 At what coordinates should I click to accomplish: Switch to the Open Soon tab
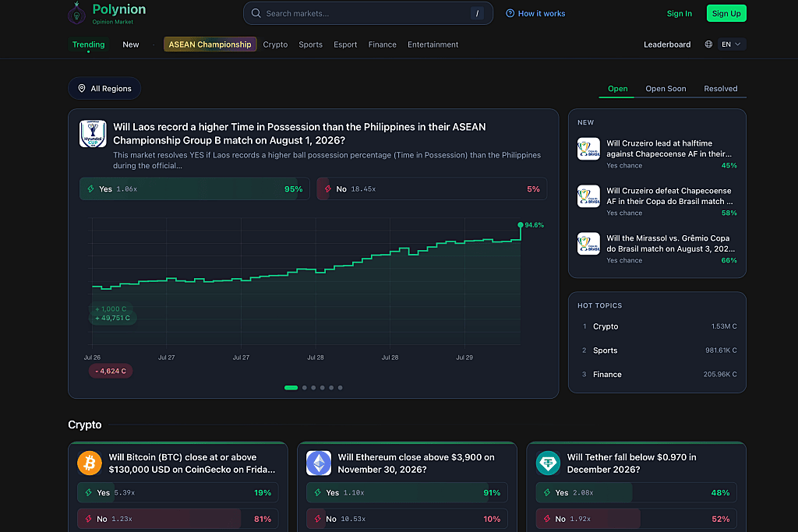point(666,89)
